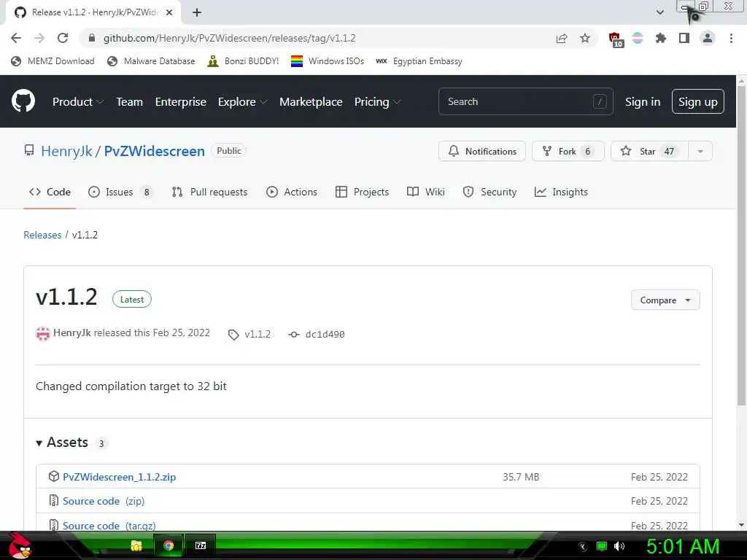Open the extensions puzzle icon
This screenshot has width=747, height=560.
(x=661, y=38)
